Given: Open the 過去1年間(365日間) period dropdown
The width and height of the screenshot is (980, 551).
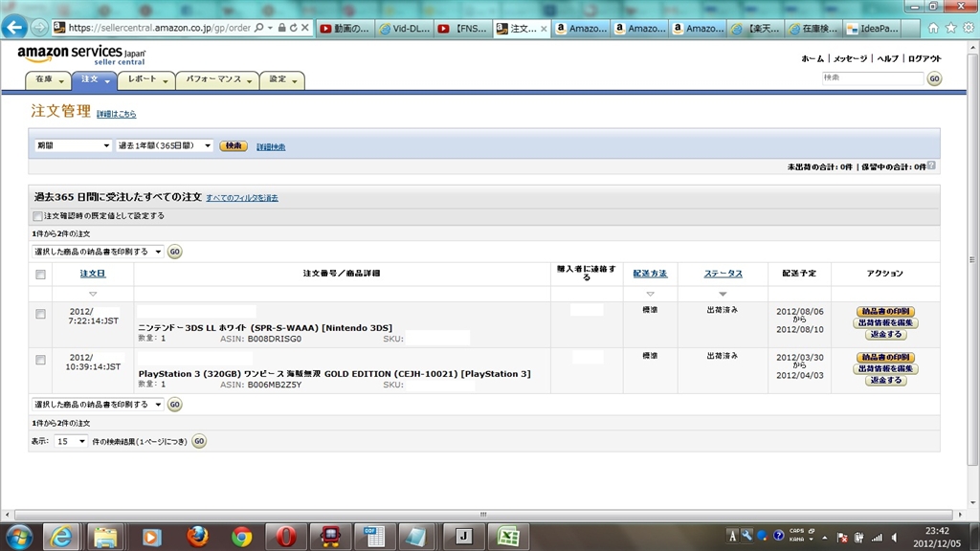Looking at the screenshot, I should click(x=165, y=145).
